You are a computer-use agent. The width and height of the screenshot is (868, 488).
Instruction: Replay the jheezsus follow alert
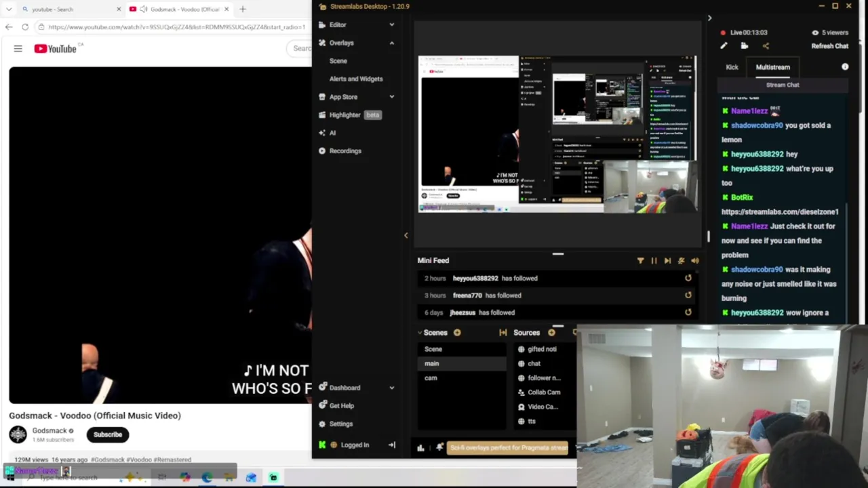pos(688,312)
